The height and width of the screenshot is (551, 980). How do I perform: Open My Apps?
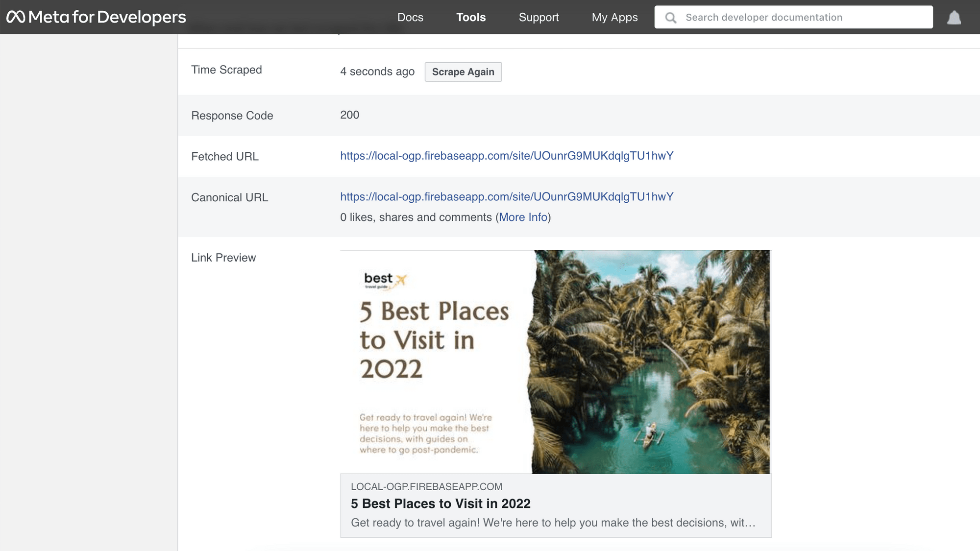point(614,18)
